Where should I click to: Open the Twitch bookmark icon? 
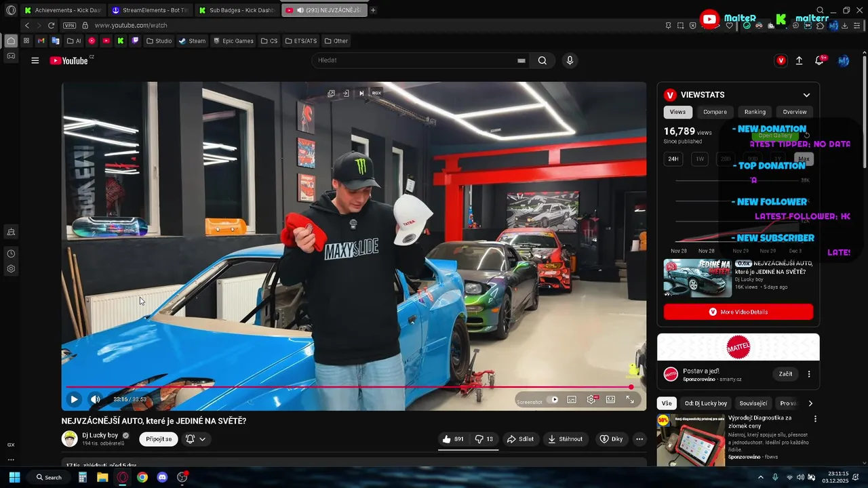pos(135,41)
